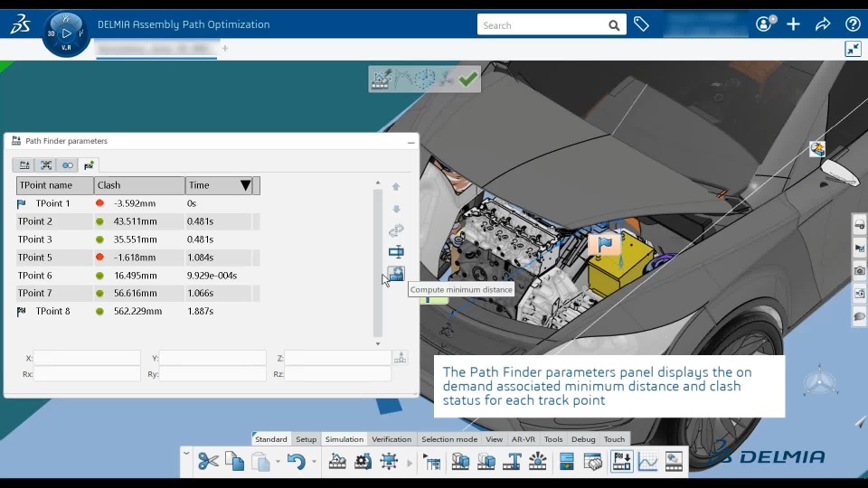This screenshot has width=868, height=488.
Task: Click the T-shaped track toolbar icon
Action: [512, 461]
